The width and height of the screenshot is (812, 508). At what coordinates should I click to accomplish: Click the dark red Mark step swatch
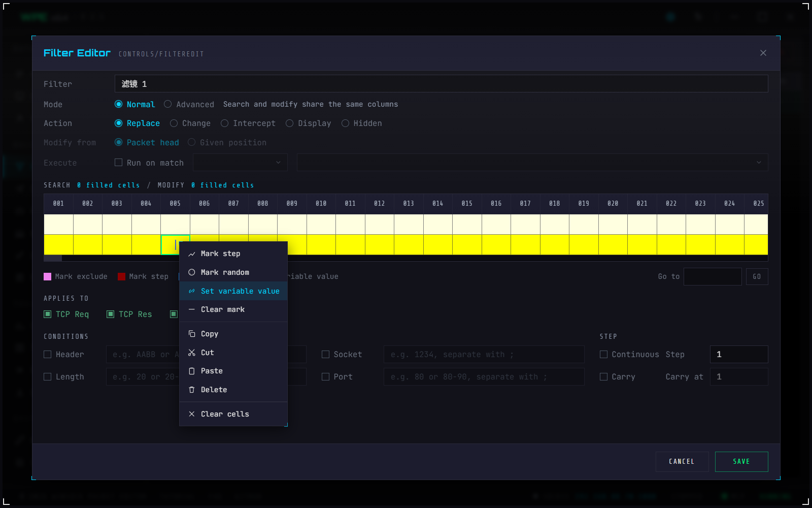pyautogui.click(x=122, y=277)
